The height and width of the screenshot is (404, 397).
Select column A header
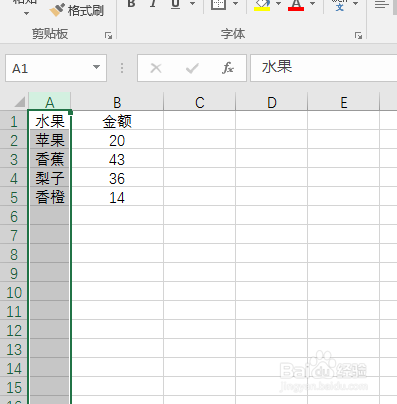(x=50, y=102)
